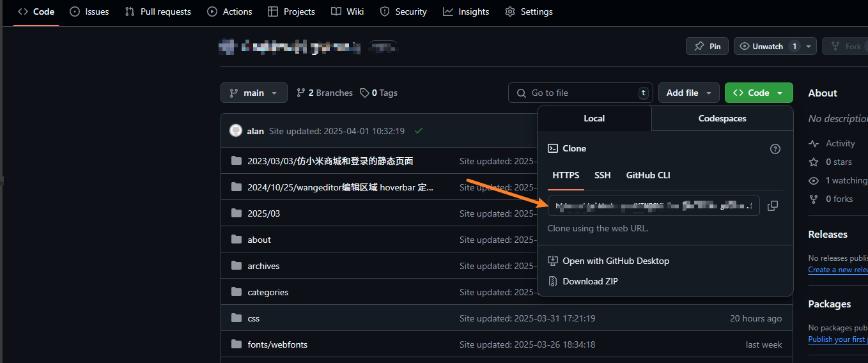Viewport: 868px width, 363px height.
Task: Open fonts/webfonts commit message from 2025-03-26
Action: point(527,344)
